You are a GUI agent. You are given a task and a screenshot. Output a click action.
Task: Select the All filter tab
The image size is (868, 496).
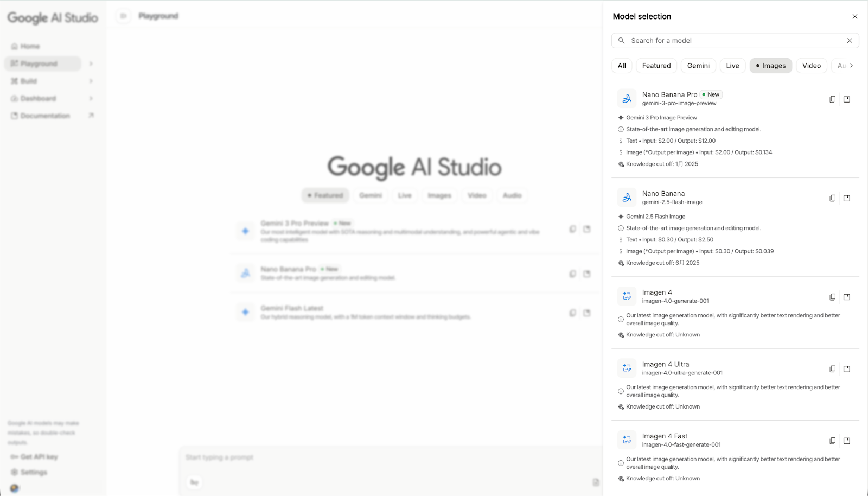pyautogui.click(x=621, y=65)
